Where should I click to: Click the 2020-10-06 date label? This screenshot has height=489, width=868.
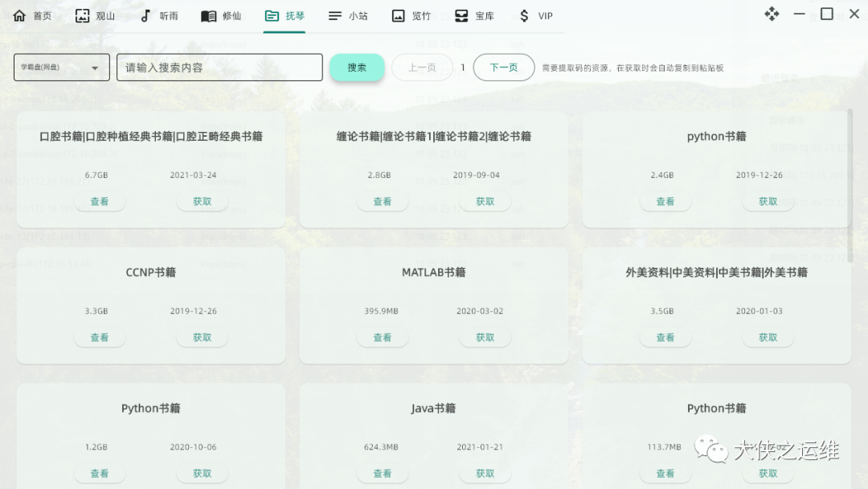pos(193,447)
